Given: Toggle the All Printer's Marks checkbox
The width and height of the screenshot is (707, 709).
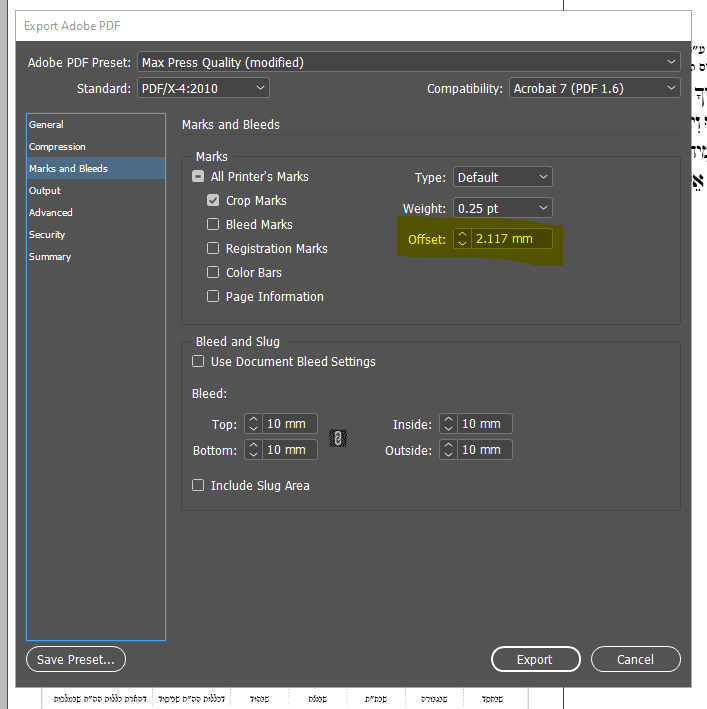Looking at the screenshot, I should [x=198, y=177].
